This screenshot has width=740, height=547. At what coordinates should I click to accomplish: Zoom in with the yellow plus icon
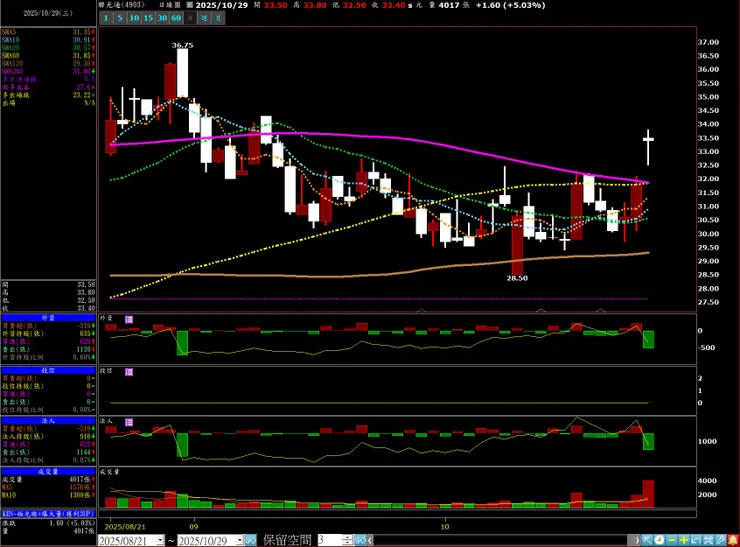click(684, 539)
